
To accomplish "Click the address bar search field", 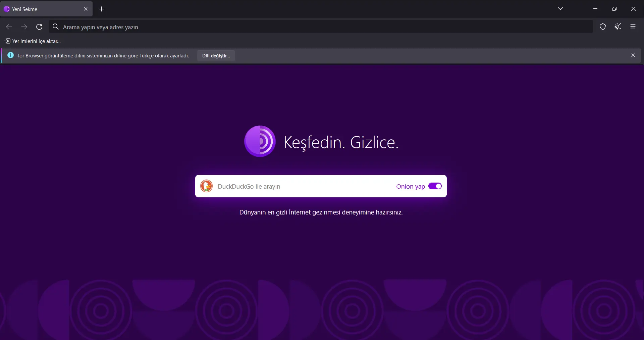I will [x=321, y=27].
